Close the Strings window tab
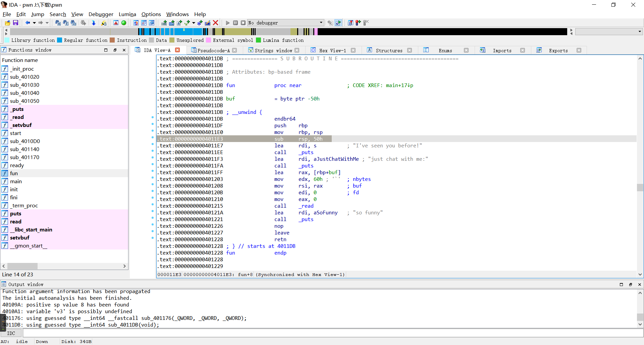The height and width of the screenshot is (345, 644). [297, 50]
